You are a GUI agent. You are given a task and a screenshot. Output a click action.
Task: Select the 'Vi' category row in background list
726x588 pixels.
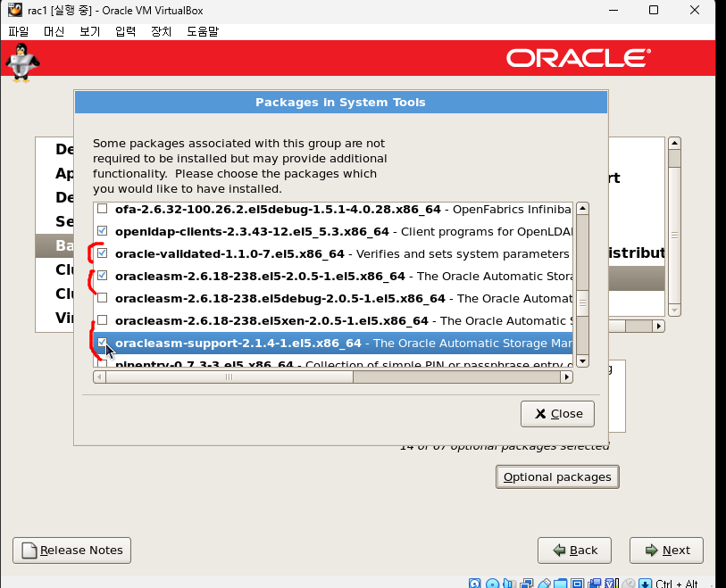[x=54, y=318]
